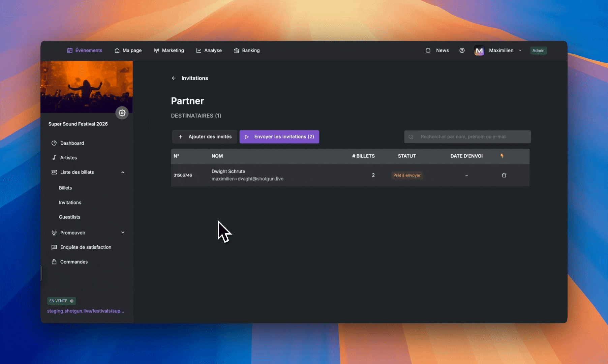Sort by the N° column header
This screenshot has width=608, height=364.
pos(176,156)
